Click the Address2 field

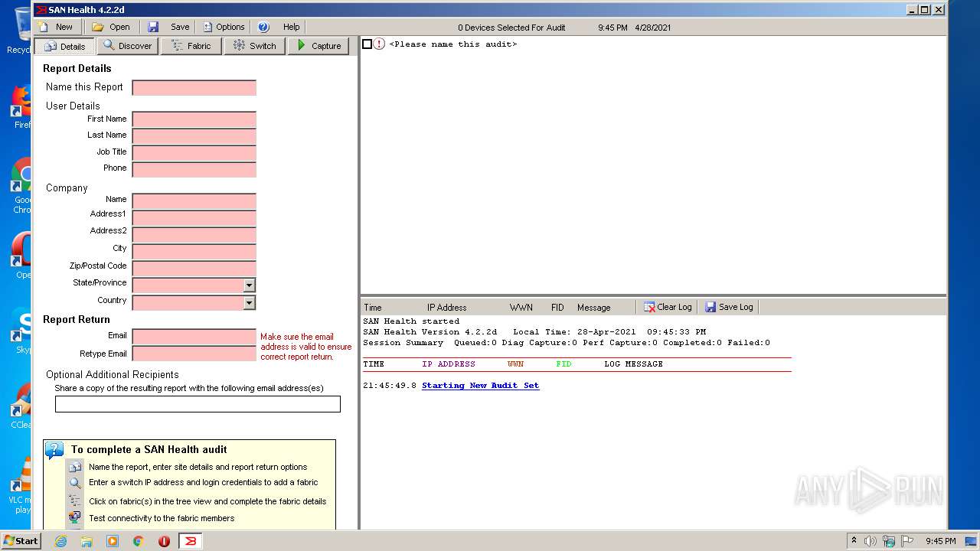(194, 235)
